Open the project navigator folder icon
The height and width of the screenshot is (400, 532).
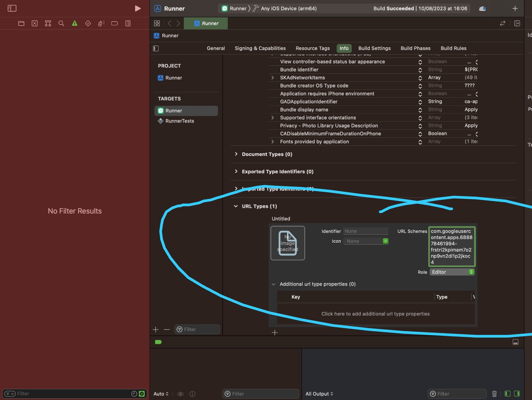click(x=21, y=23)
